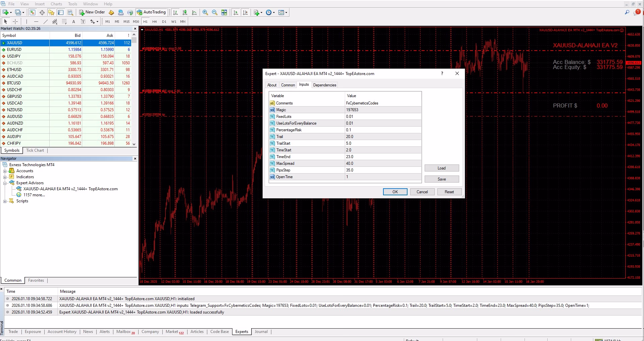This screenshot has width=644, height=341.
Task: Open MetaEditor from the toolbar
Action: pos(111,12)
